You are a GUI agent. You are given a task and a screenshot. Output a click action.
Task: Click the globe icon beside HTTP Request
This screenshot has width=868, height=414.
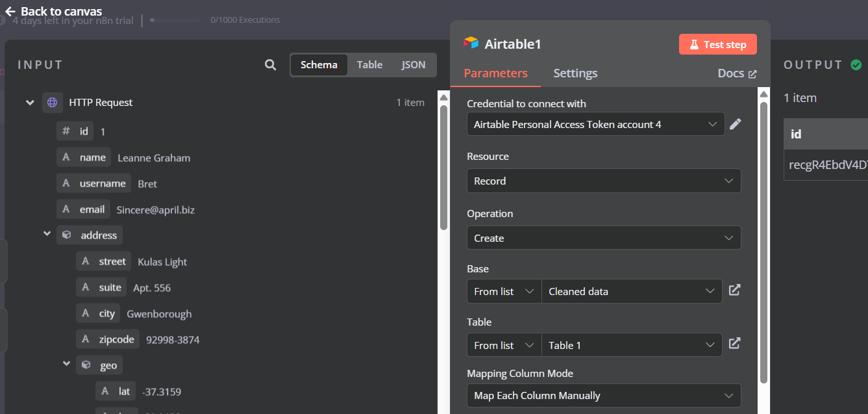(x=52, y=102)
